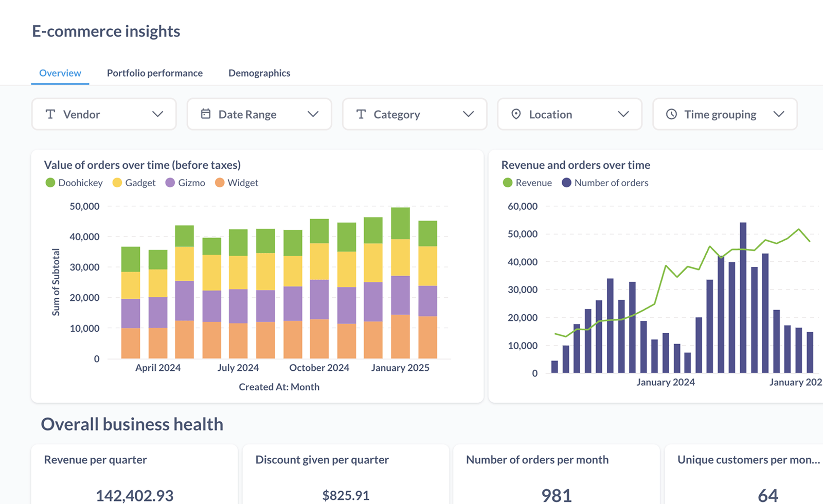
Task: Click the Vendor filter text icon
Action: pyautogui.click(x=50, y=114)
